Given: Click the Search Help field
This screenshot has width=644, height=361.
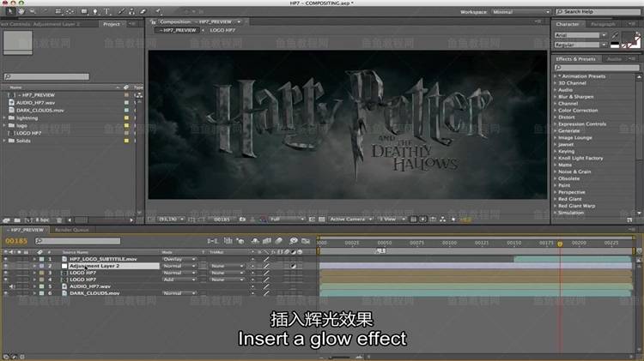Looking at the screenshot, I should pyautogui.click(x=597, y=11).
